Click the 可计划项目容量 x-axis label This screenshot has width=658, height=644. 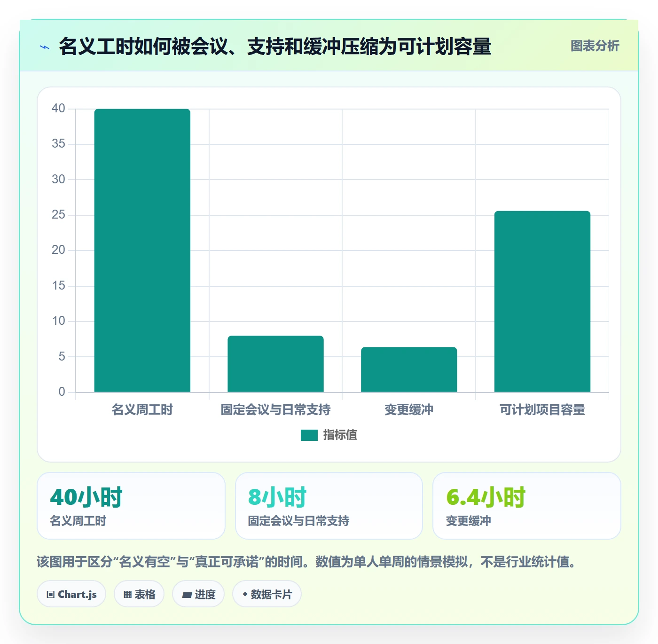tap(542, 410)
